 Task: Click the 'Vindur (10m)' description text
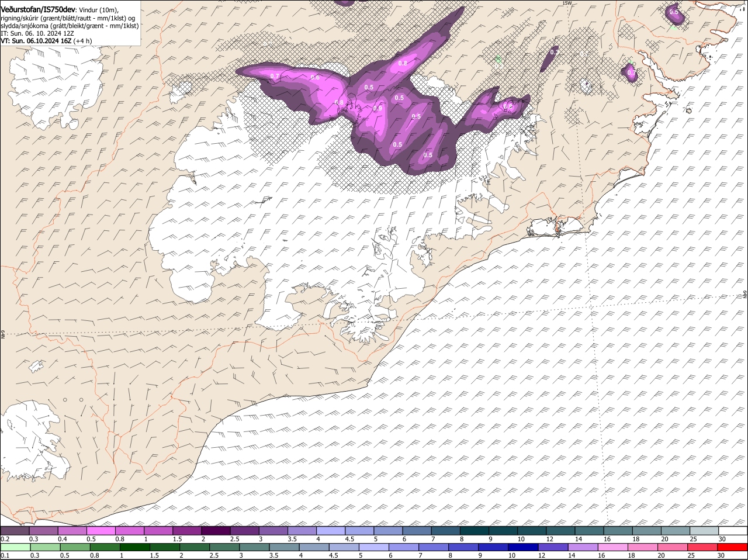[x=98, y=10]
